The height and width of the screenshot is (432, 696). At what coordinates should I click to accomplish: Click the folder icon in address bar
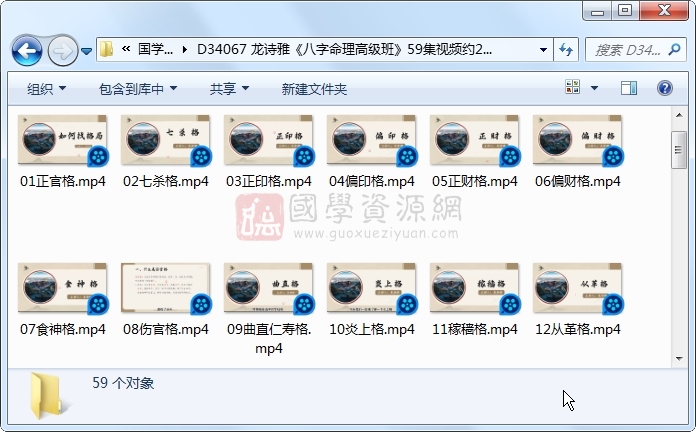107,49
